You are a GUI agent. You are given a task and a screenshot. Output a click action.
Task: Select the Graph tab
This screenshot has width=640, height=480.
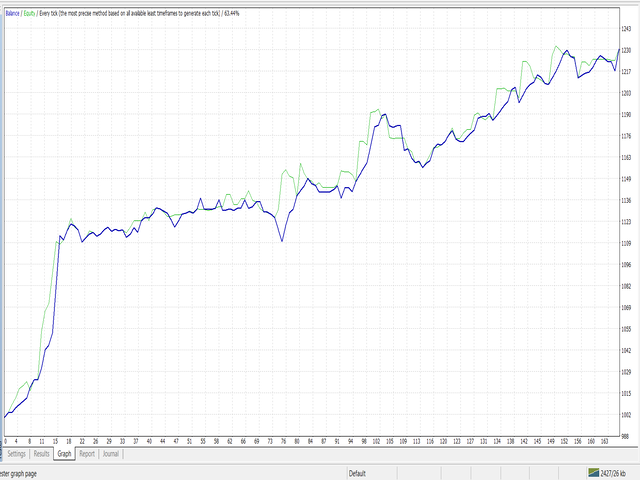(x=65, y=454)
